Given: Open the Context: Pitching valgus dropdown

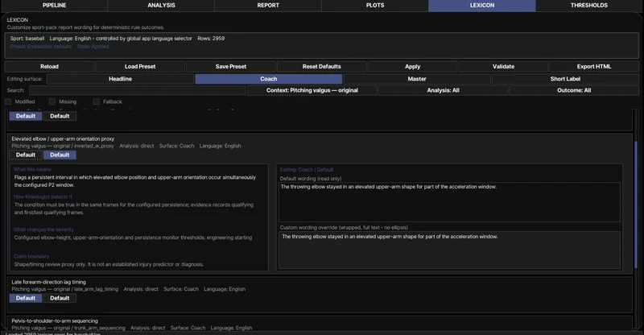Looking at the screenshot, I should 312,90.
